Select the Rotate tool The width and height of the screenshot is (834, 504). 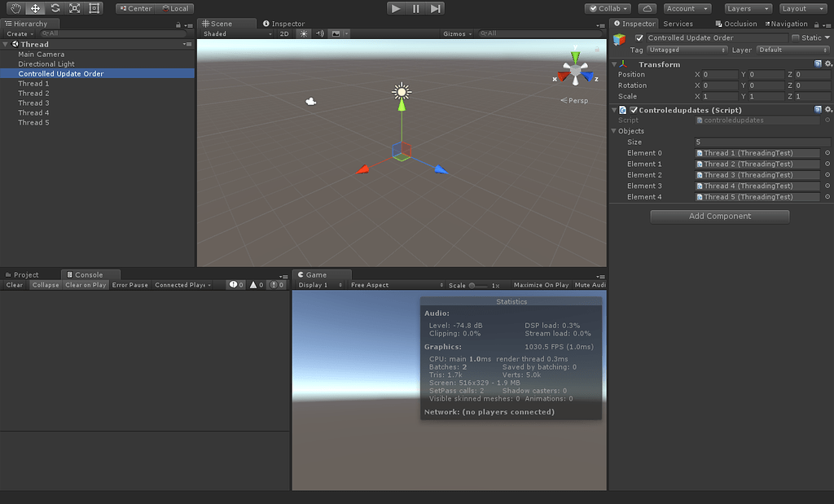tap(55, 8)
